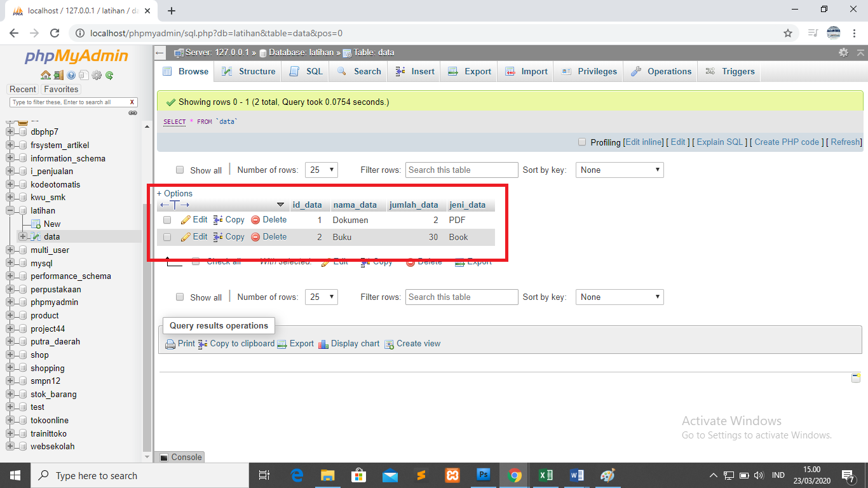
Task: Click the phpMyAdmin home icon
Action: (x=45, y=74)
